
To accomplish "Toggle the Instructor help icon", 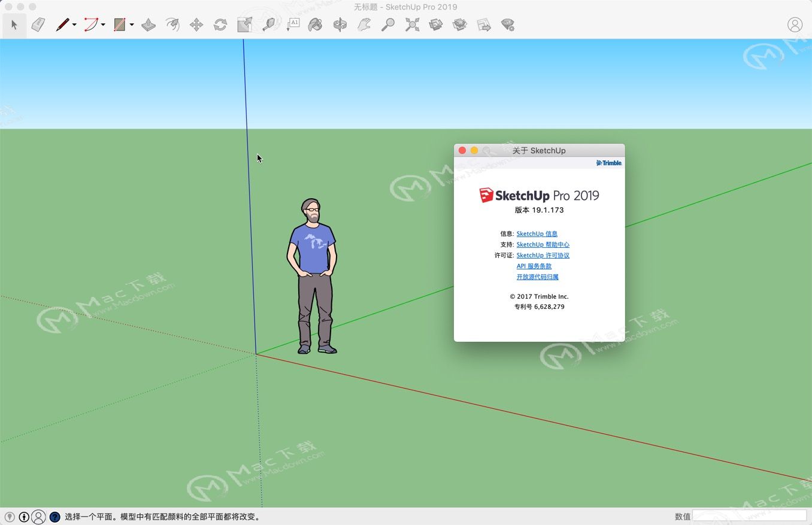I will [x=54, y=517].
